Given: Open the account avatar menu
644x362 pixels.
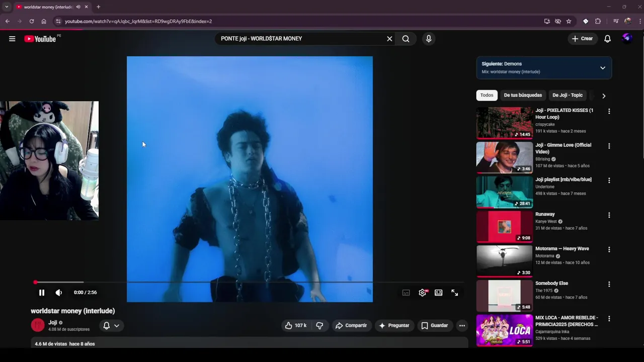Looking at the screenshot, I should [x=627, y=38].
